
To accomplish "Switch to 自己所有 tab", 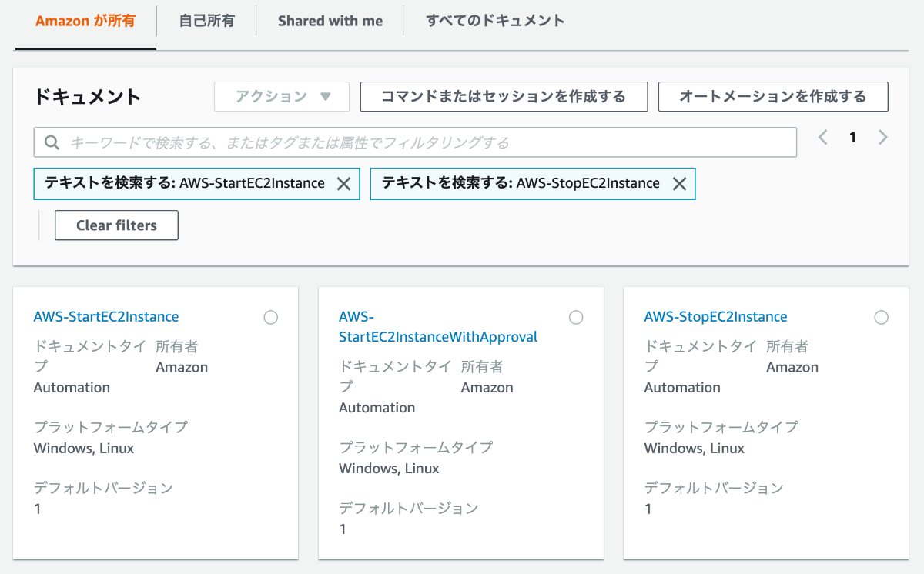I will click(x=206, y=21).
